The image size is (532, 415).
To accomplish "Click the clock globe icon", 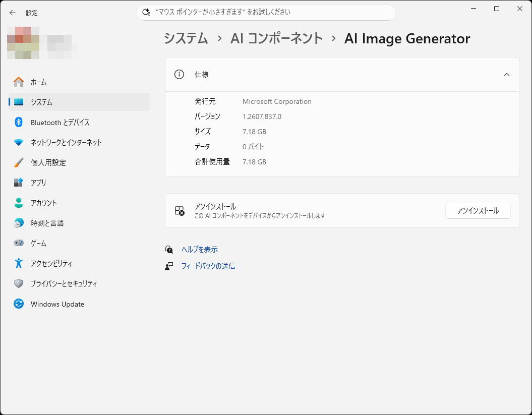I will (19, 223).
